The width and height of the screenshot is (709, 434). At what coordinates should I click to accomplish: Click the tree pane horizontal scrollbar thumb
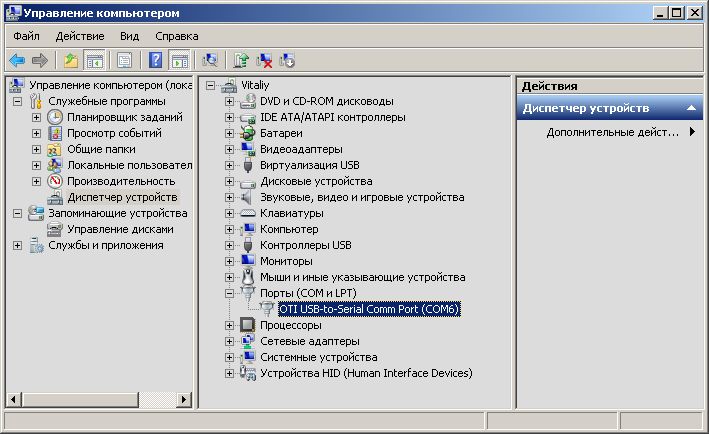tap(80, 399)
